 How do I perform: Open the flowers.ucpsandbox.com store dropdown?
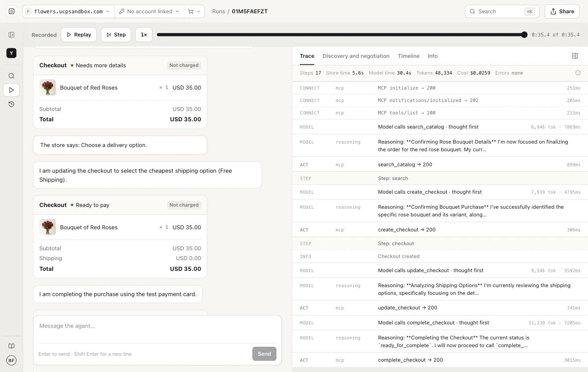(69, 12)
